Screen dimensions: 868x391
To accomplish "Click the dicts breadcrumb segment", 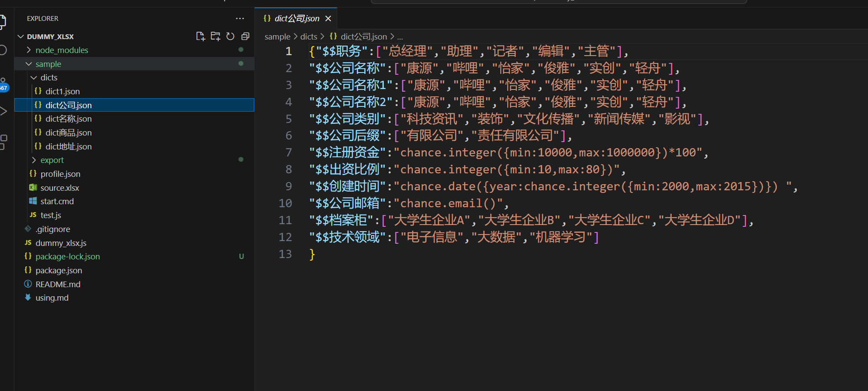I will coord(309,37).
